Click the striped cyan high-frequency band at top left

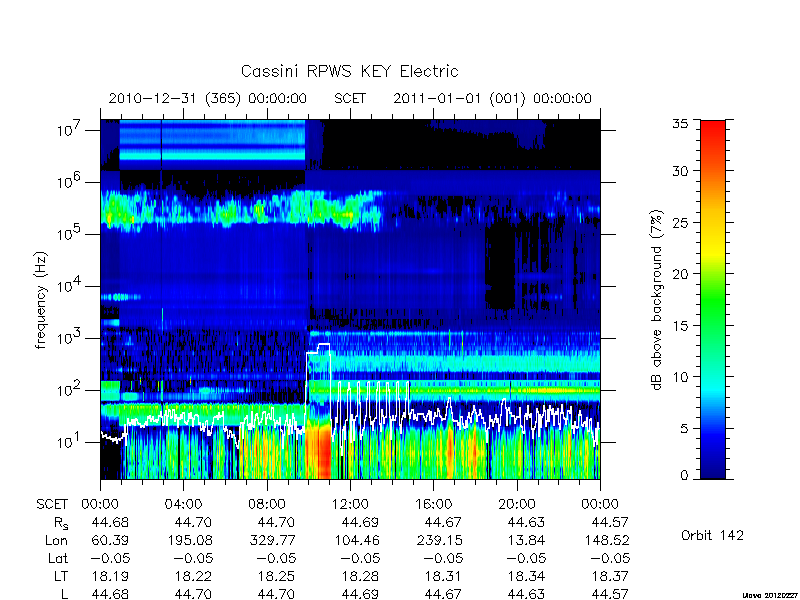212,140
